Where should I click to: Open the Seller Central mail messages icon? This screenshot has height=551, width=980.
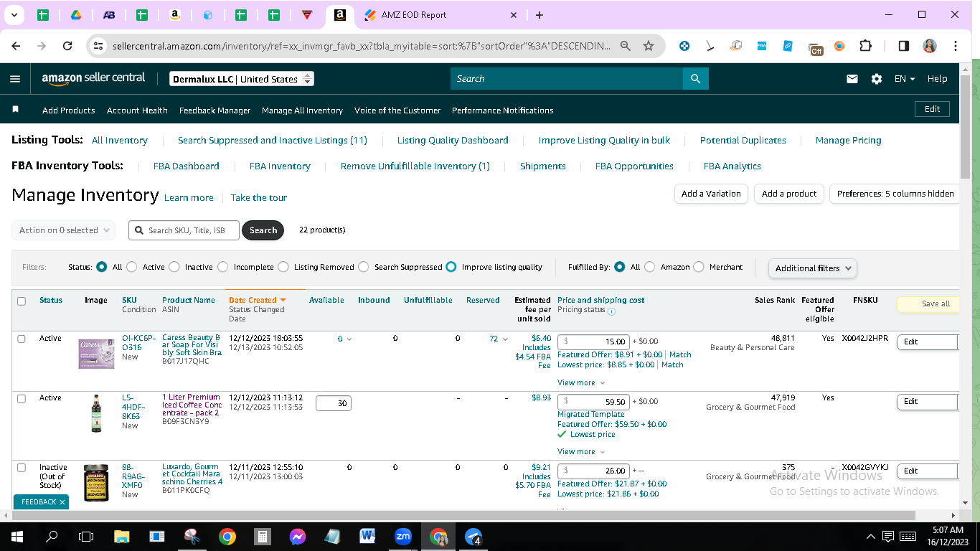pos(852,79)
